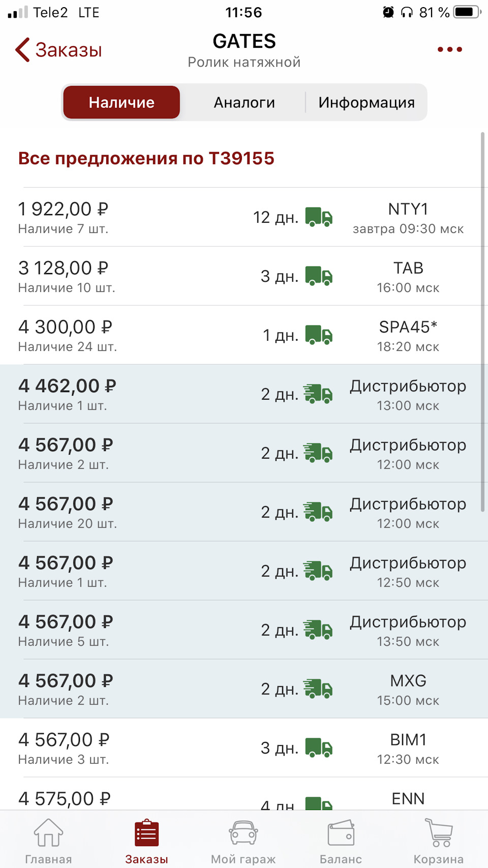This screenshot has height=868, width=488.
Task: Open the Баланс wallet icon
Action: tap(341, 833)
